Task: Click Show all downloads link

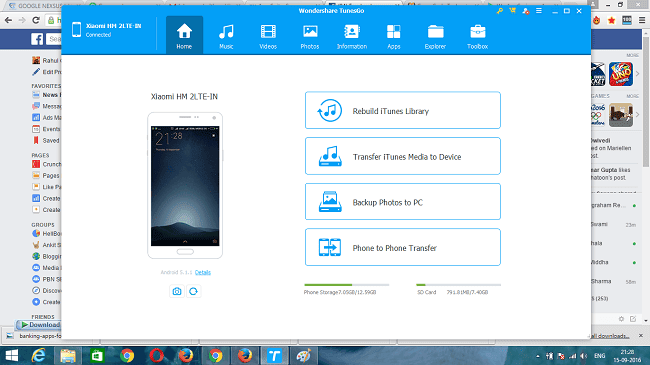Action: coord(610,336)
